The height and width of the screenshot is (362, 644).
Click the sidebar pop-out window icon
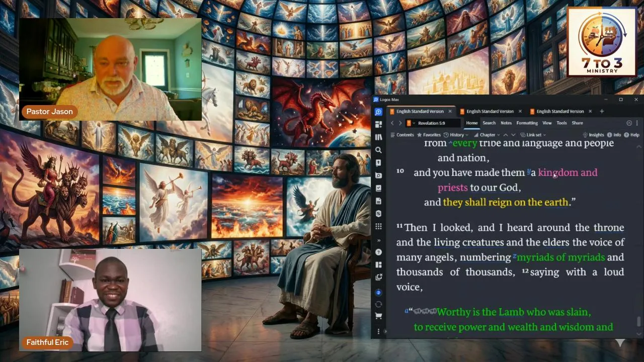tap(378, 277)
